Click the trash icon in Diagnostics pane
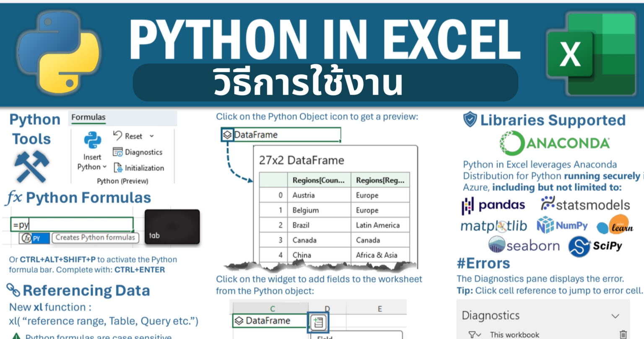644x339 pixels. (623, 334)
